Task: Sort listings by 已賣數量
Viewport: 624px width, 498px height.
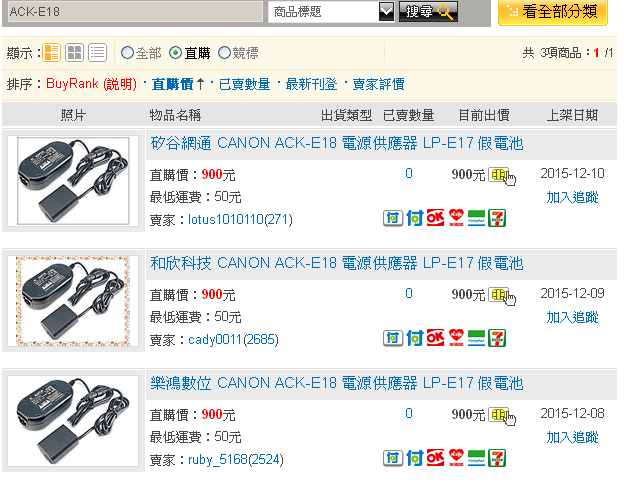Action: 244,84
